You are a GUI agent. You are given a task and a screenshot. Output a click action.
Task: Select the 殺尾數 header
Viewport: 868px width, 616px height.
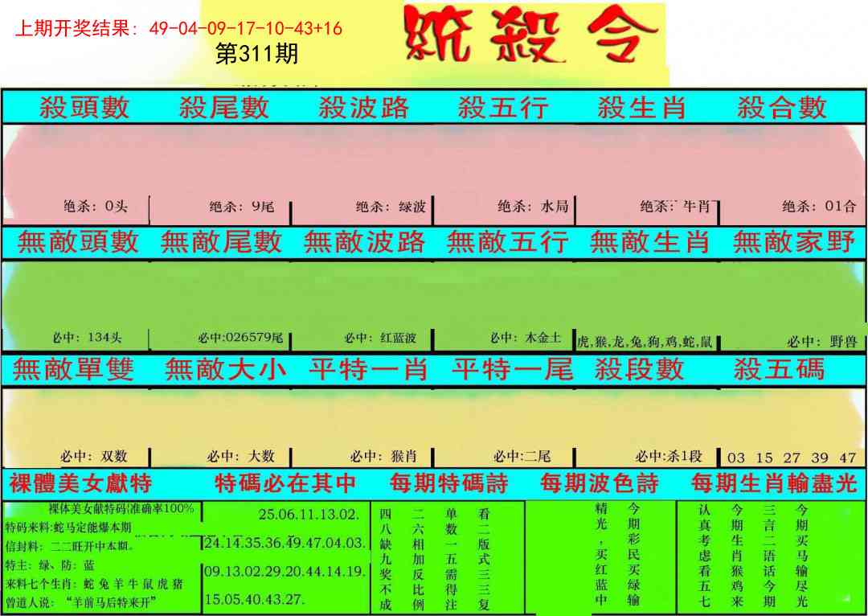tap(223, 107)
